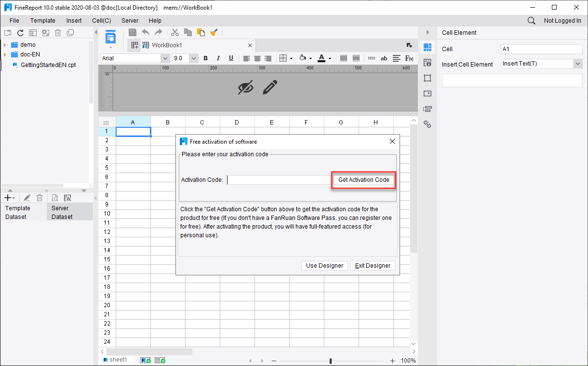Toggle the crossed-eye visibility icon

tap(246, 87)
